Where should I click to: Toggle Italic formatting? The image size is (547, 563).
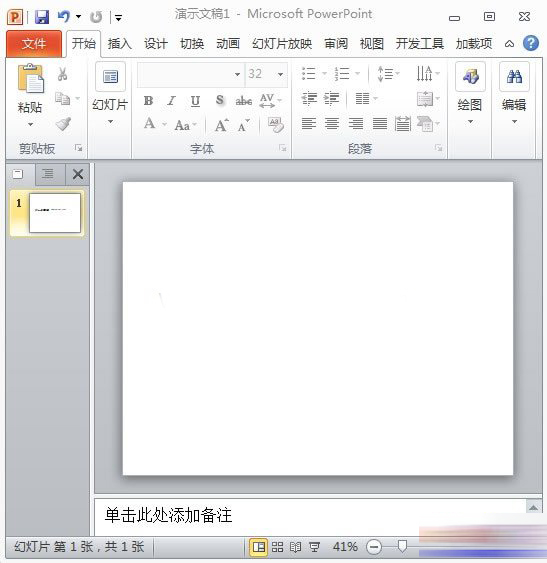tap(172, 101)
